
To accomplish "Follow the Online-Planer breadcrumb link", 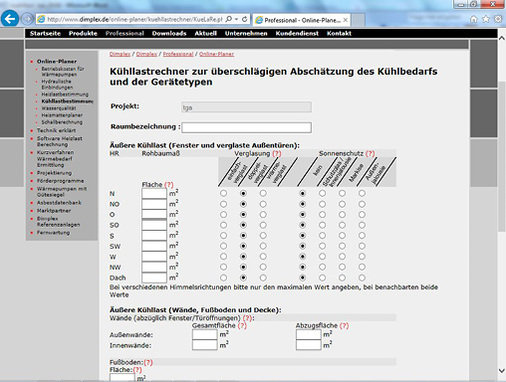I will pyautogui.click(x=217, y=54).
